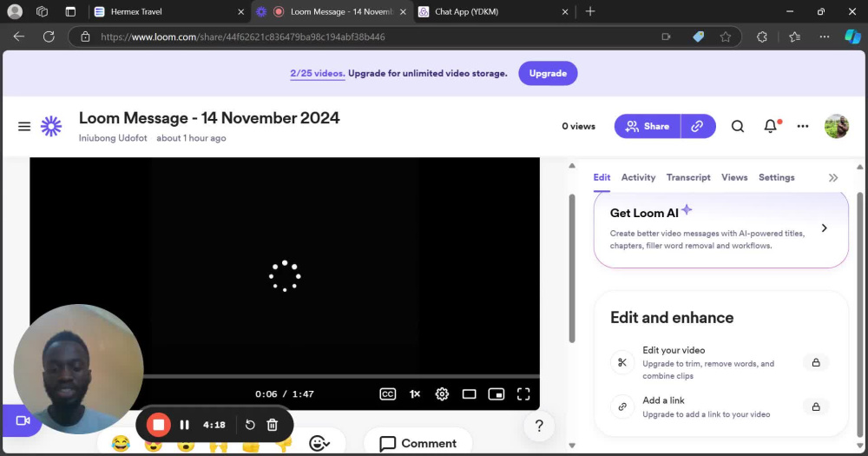Viewport: 868px width, 456px height.
Task: Click the camera icon at the left edge
Action: click(x=23, y=421)
